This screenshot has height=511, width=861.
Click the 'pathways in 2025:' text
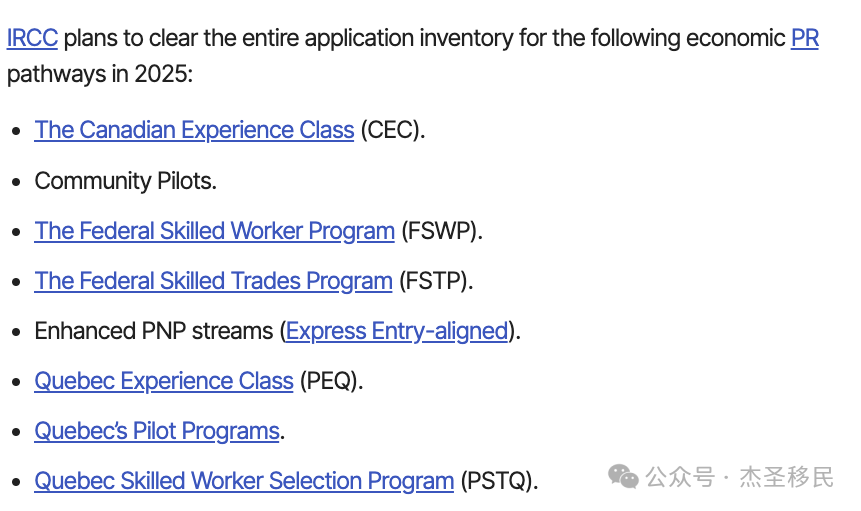click(99, 74)
